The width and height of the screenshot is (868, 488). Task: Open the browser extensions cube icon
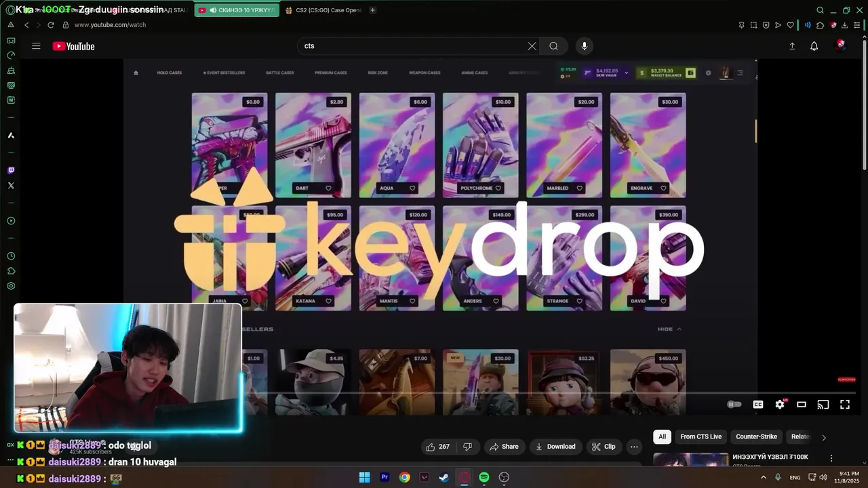pos(820,25)
